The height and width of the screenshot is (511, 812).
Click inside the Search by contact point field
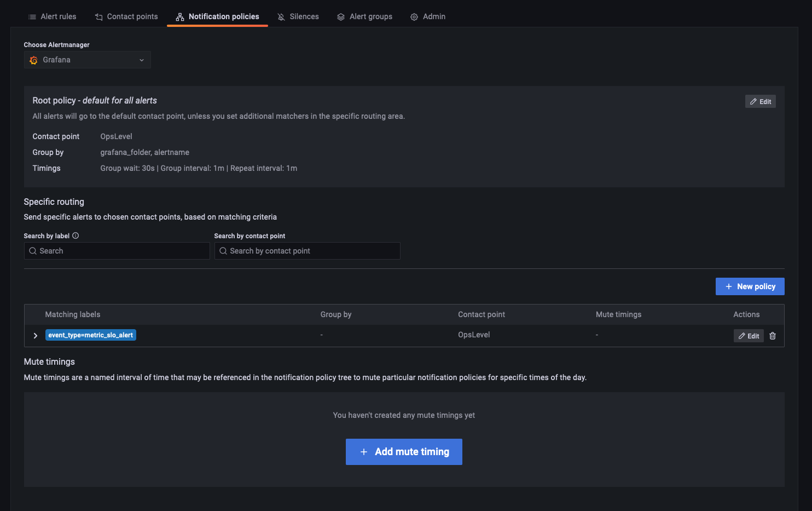(308, 251)
